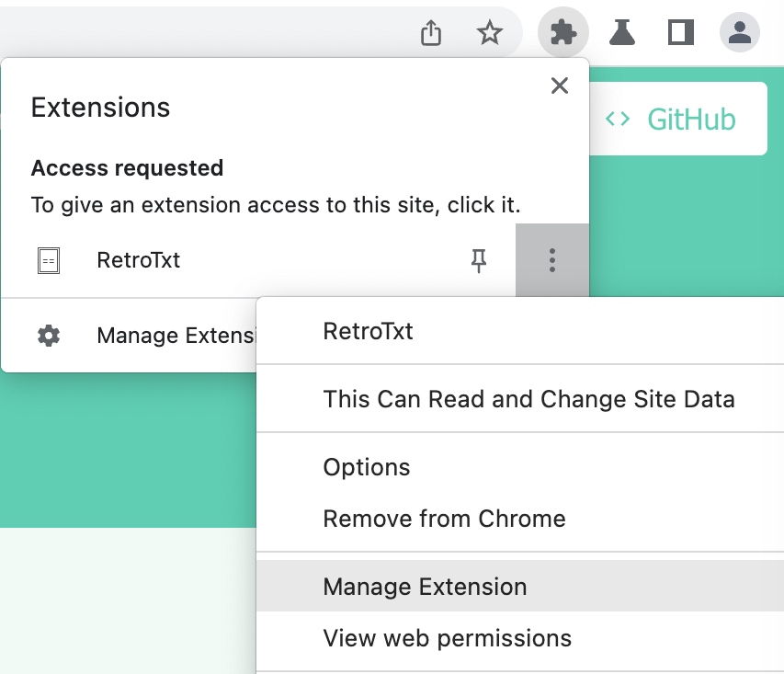Choose Manage Extension in the context menu
The height and width of the screenshot is (674, 784).
coord(520,587)
